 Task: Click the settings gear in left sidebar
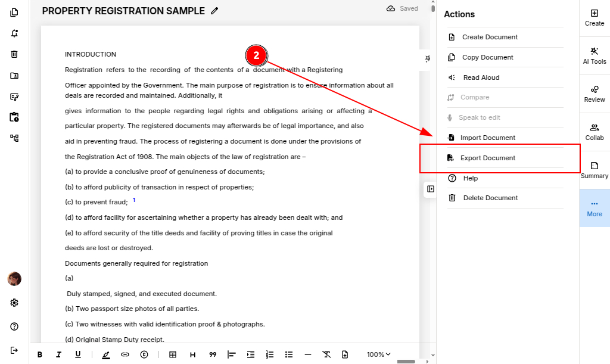(14, 303)
